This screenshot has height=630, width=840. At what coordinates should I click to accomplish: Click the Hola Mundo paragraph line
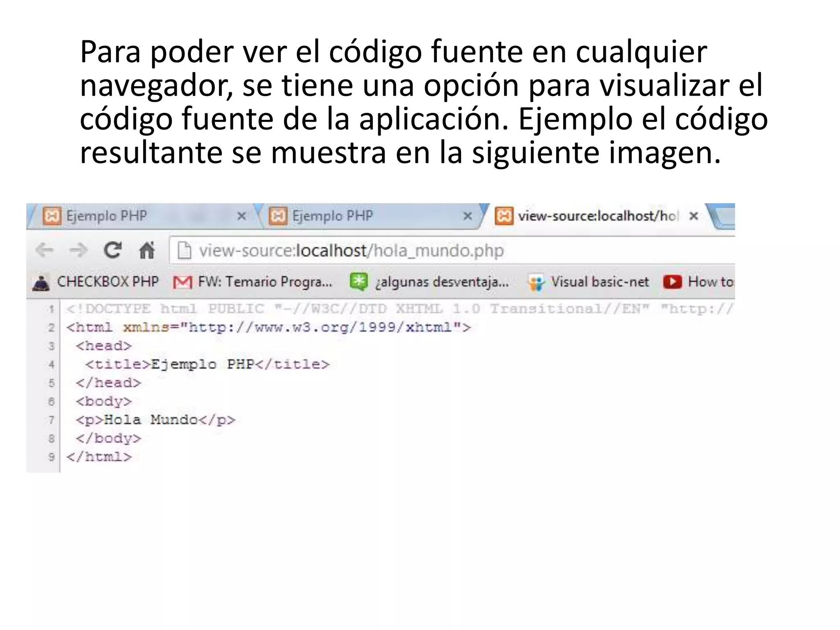coord(155,420)
